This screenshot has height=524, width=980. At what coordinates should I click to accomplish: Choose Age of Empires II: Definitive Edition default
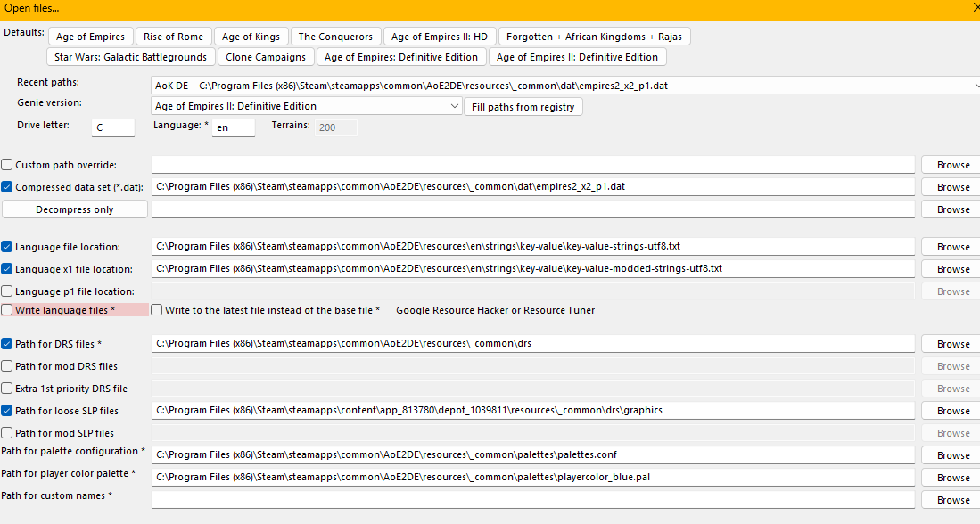tap(577, 57)
